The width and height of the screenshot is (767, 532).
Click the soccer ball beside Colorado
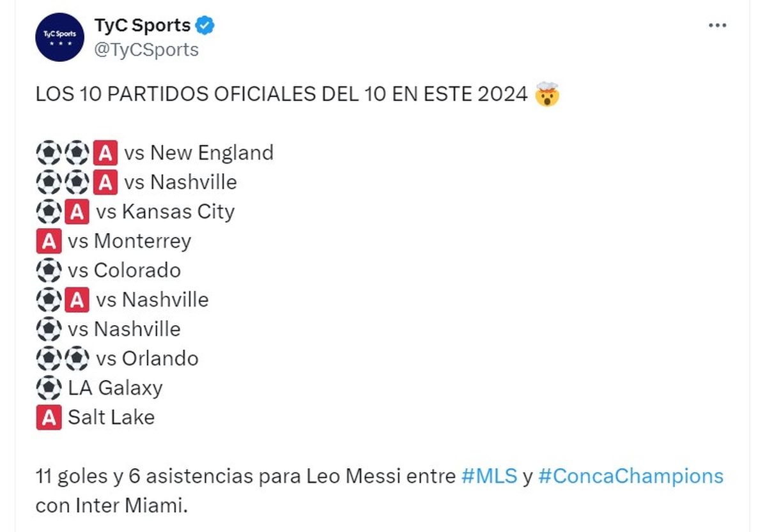tap(49, 271)
